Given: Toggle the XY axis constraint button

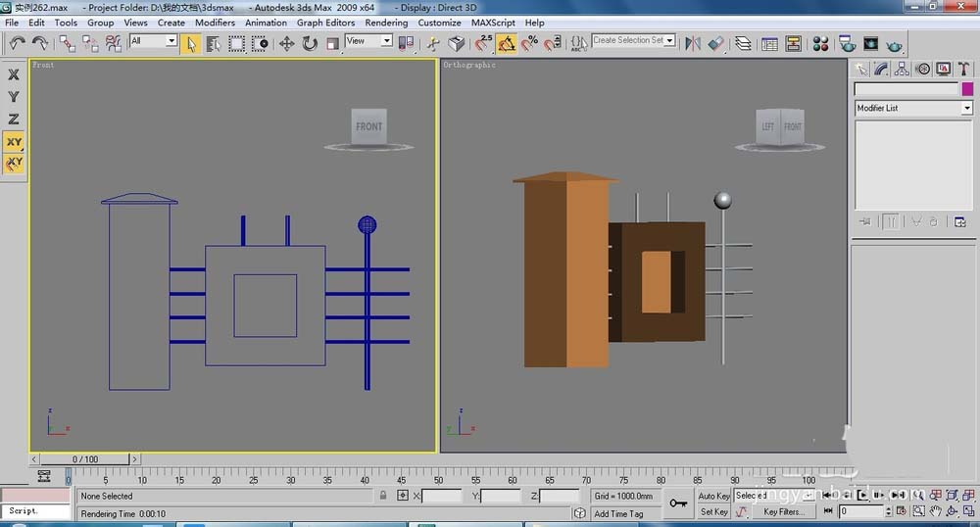Looking at the screenshot, I should pos(14,142).
